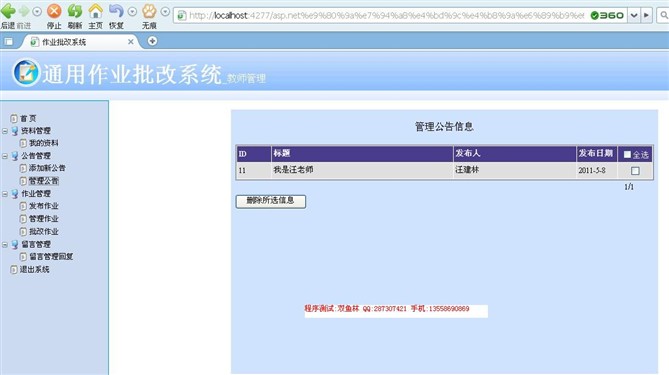Open 添加新公告 in the sidebar
669x375 pixels.
[x=47, y=168]
